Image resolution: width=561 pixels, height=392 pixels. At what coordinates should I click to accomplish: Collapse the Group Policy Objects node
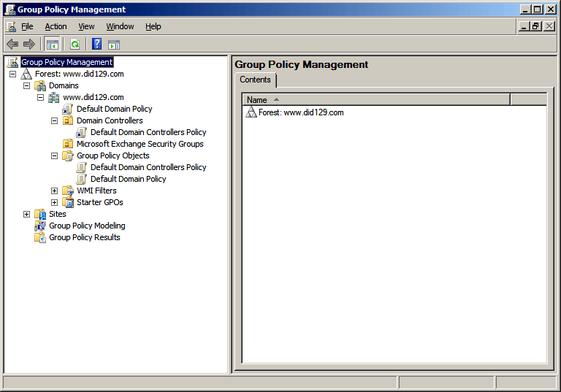[x=54, y=156]
